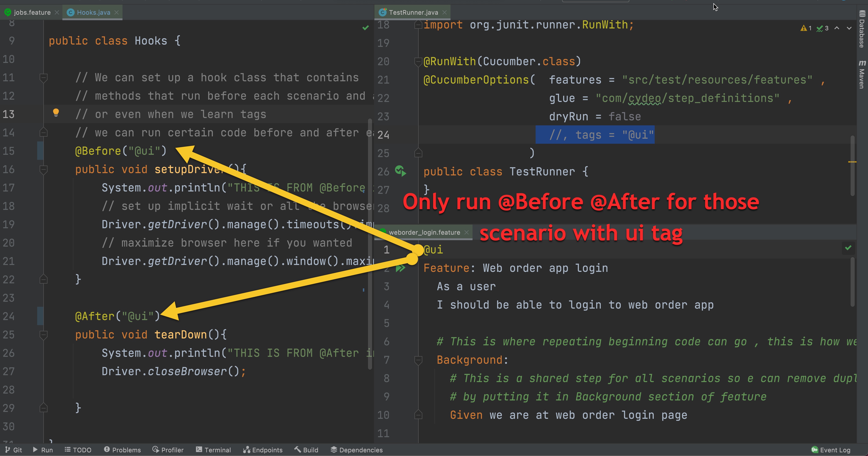Click the warning indicator in TestRunner inspections
This screenshot has height=456, width=868.
tap(806, 28)
